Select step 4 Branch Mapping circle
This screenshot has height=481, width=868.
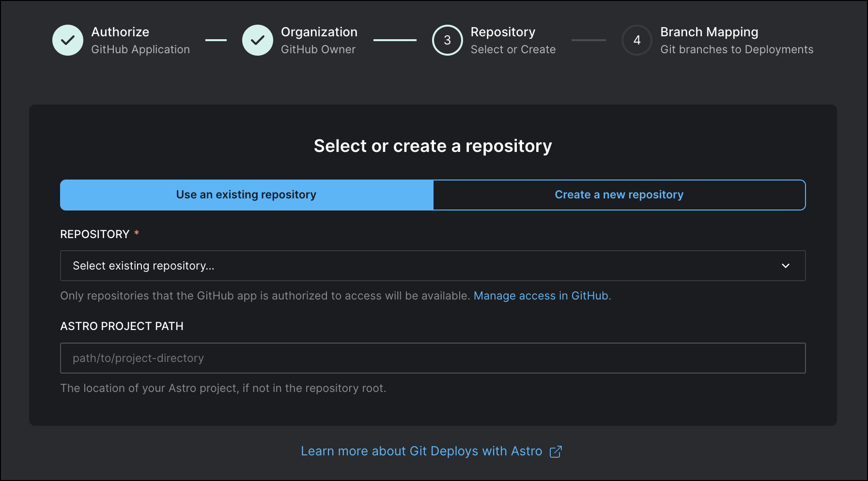(637, 40)
